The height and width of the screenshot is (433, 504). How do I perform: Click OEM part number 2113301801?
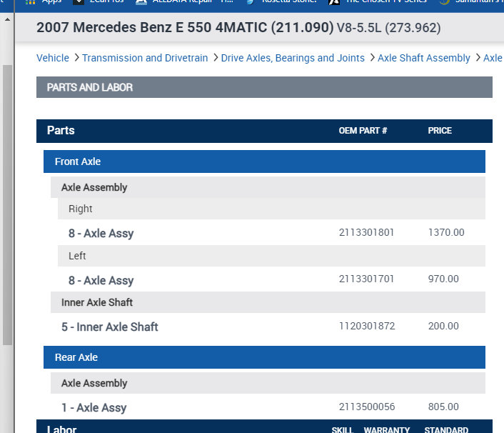point(366,232)
